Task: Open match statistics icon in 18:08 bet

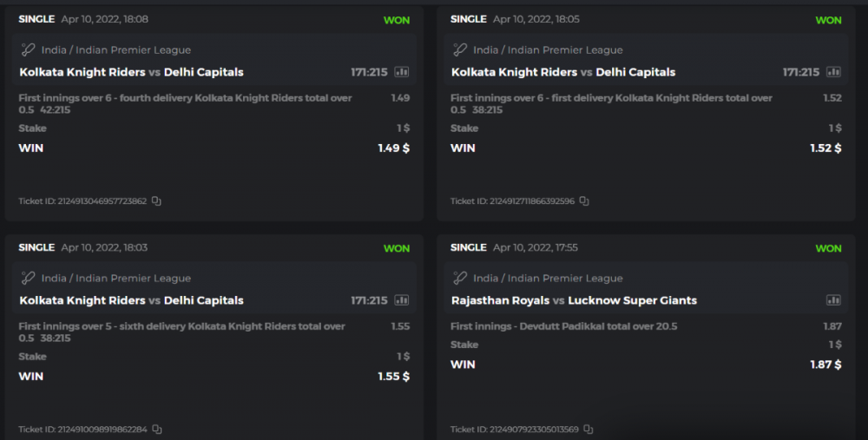Action: (x=402, y=72)
